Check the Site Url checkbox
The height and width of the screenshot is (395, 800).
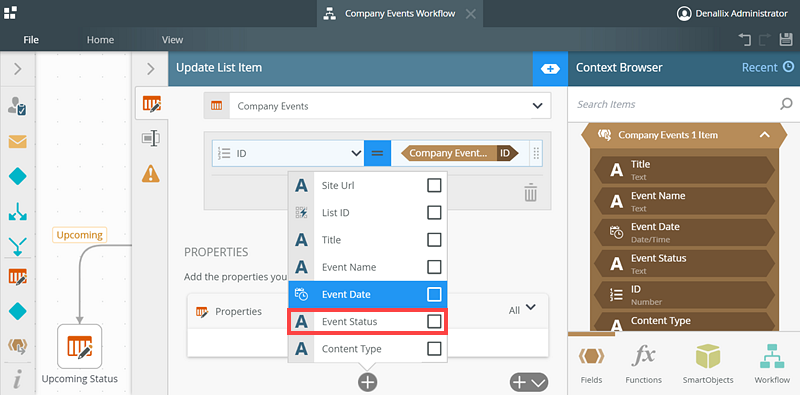coord(434,185)
